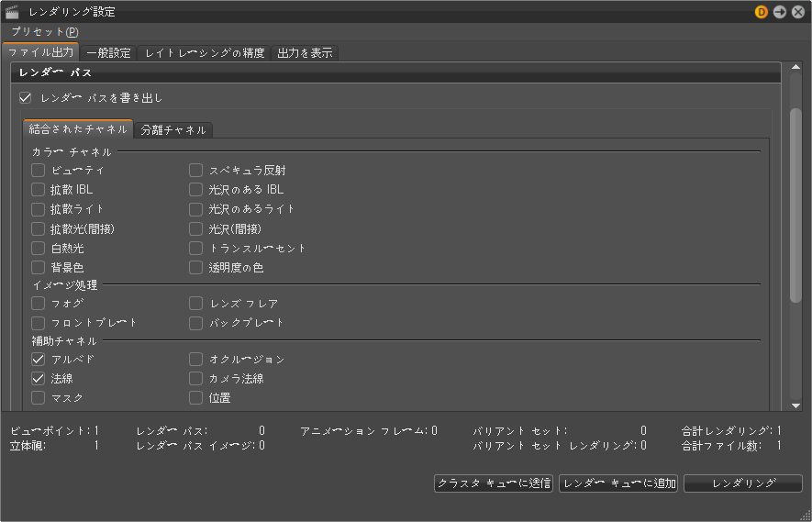Enable the 拡散 IBL checkbox
The height and width of the screenshot is (522, 812).
click(38, 190)
